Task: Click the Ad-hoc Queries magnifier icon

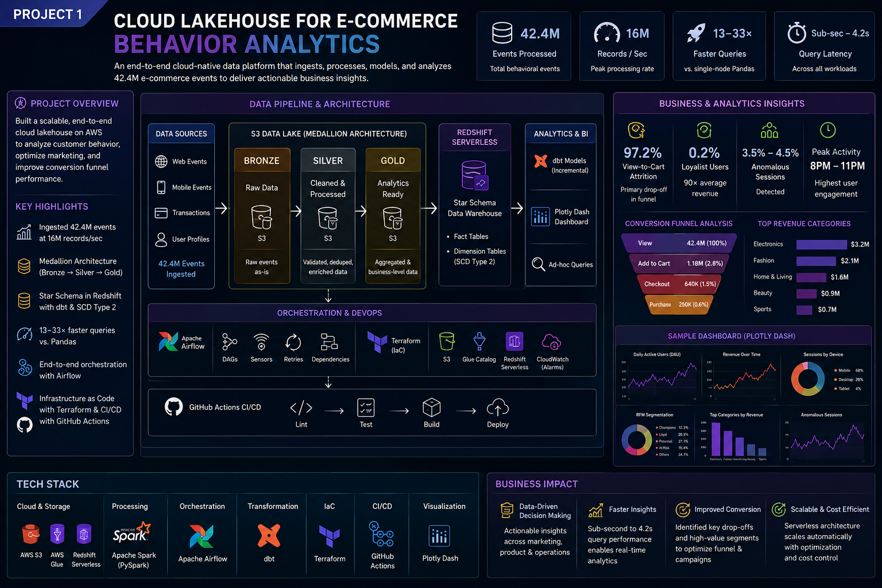Action: [x=538, y=264]
